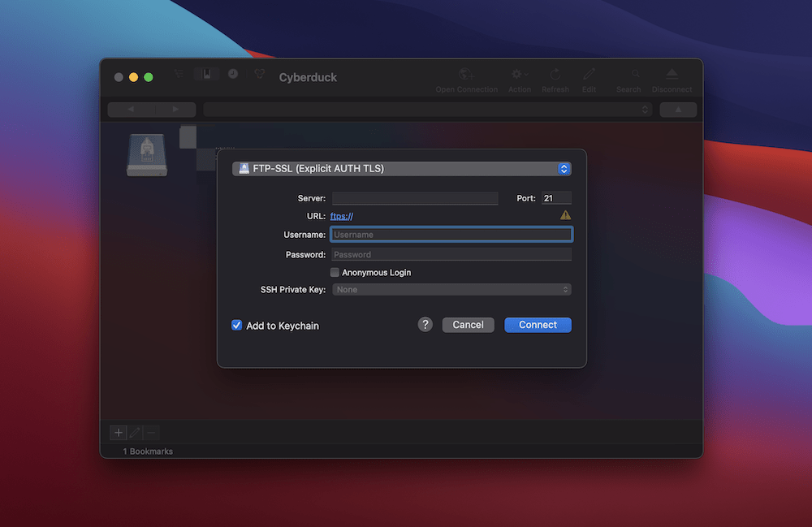Viewport: 812px width, 527px height.
Task: Click the Search magnifier in toolbar
Action: 628,75
